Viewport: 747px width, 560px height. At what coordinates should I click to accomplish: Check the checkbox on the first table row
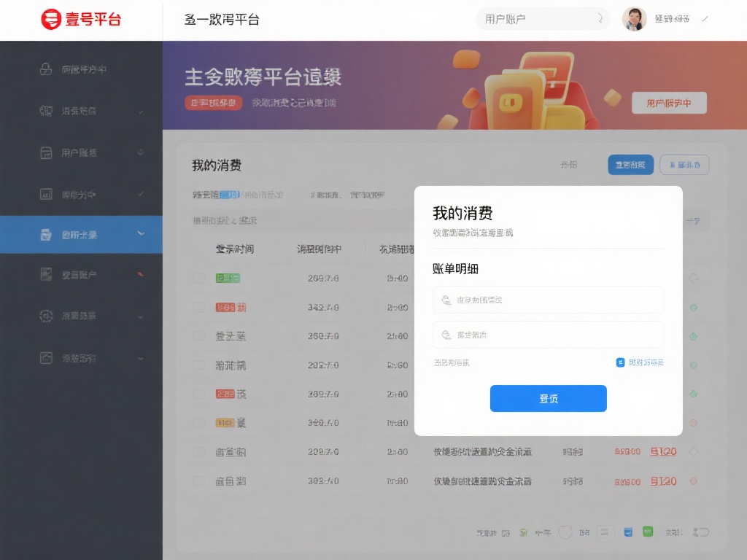coord(198,278)
